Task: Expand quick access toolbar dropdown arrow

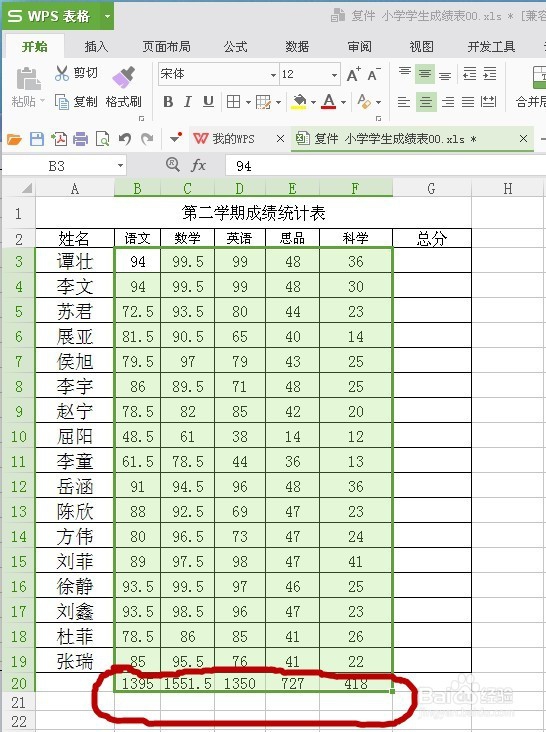Action: coord(175,138)
